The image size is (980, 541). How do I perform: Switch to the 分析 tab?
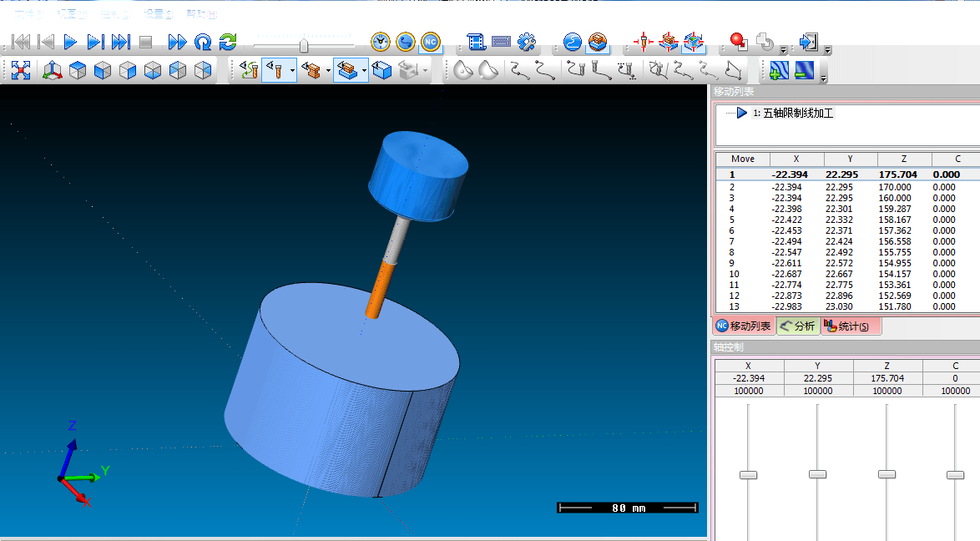click(797, 326)
